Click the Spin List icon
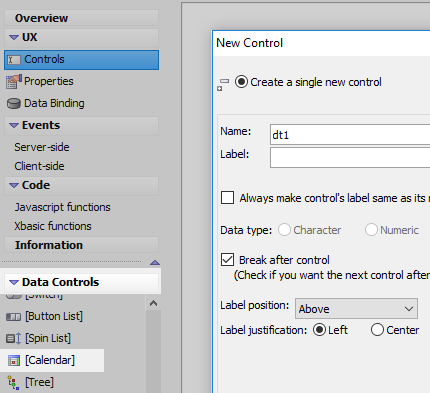 pyautogui.click(x=14, y=338)
